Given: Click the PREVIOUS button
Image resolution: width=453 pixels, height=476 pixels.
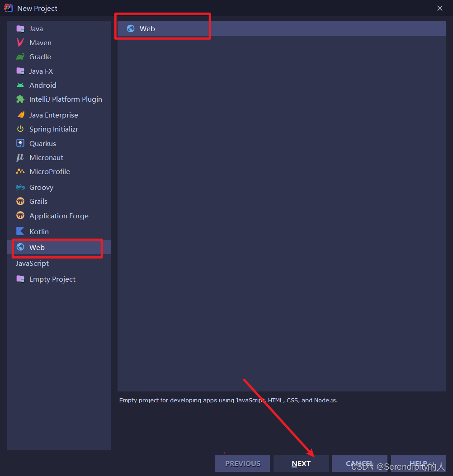Looking at the screenshot, I should tap(242, 463).
